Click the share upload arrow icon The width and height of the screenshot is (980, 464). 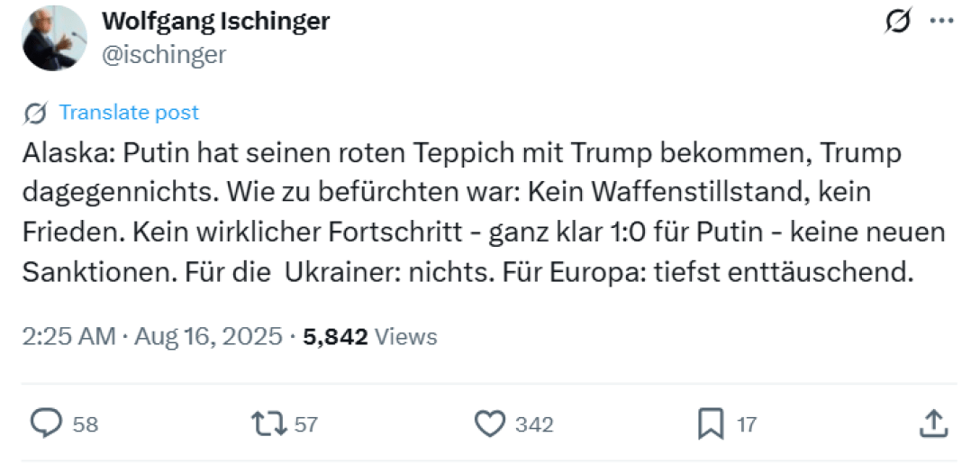coord(934,423)
